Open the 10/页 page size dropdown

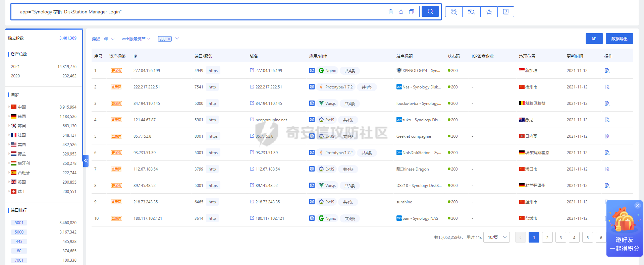tap(496, 238)
